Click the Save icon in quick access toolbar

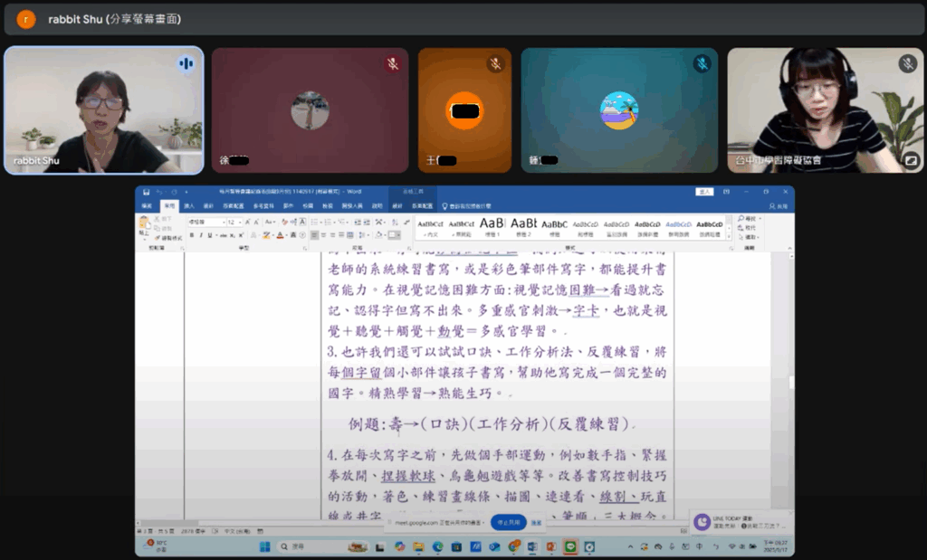(144, 192)
